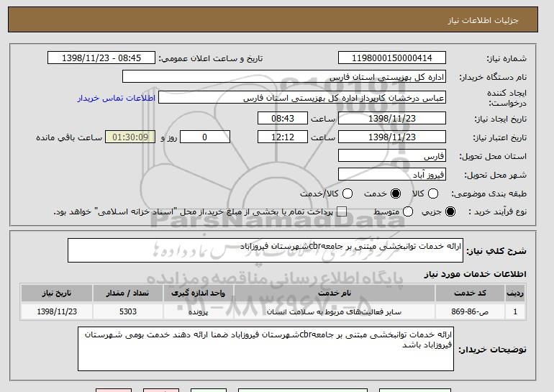Image resolution: width=554 pixels, height=392 pixels.
Task: Click the ردیف column header
Action: [515, 293]
